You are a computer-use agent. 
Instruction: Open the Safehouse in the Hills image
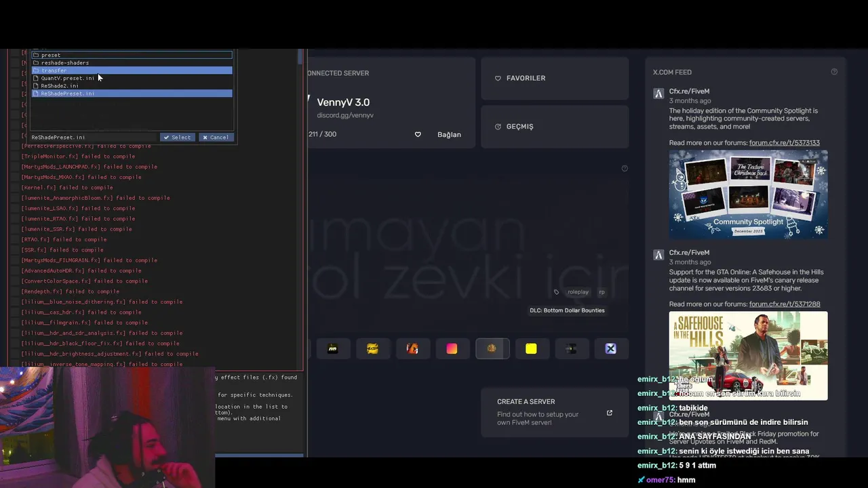748,355
